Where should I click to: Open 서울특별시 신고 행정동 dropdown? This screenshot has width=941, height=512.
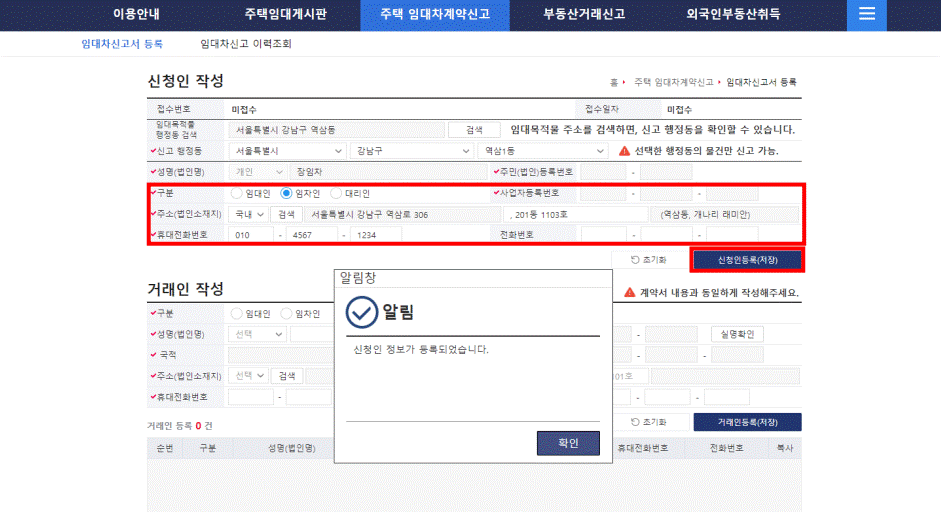tap(287, 151)
